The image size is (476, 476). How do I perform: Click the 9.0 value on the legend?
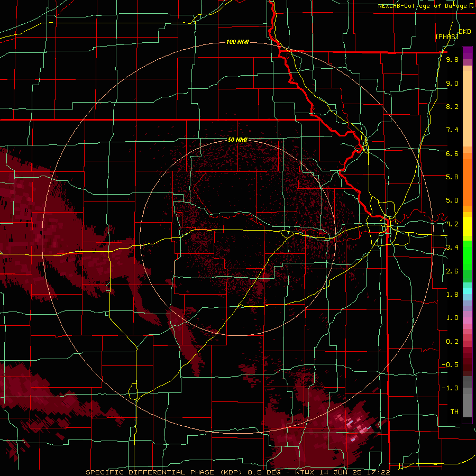(452, 83)
